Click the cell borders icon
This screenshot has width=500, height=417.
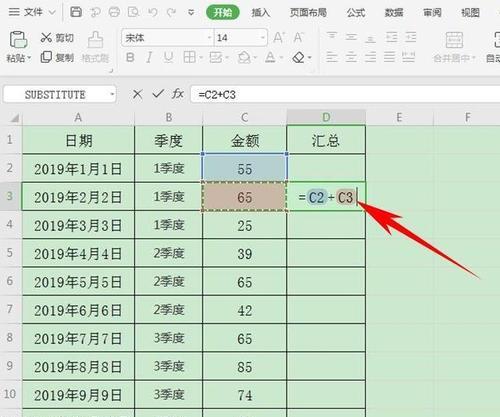189,57
